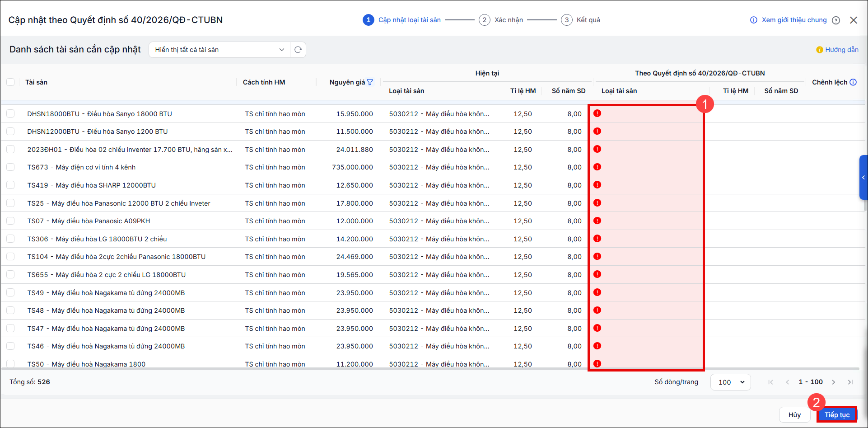Click the Chênh lệch info icon

[x=853, y=82]
